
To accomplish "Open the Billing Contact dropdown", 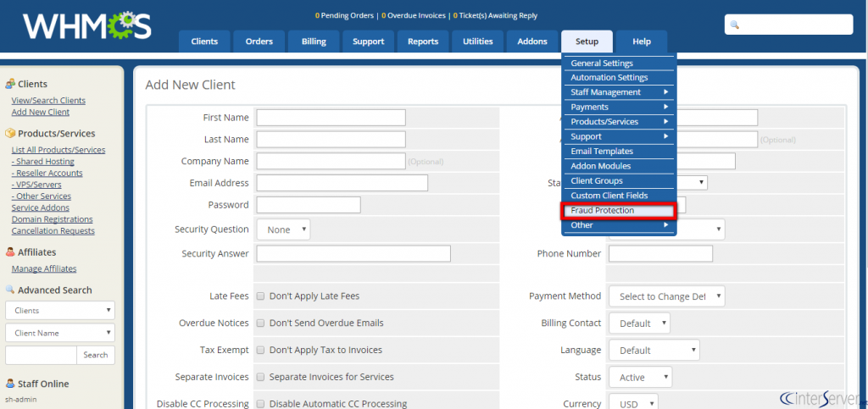I will coord(639,323).
